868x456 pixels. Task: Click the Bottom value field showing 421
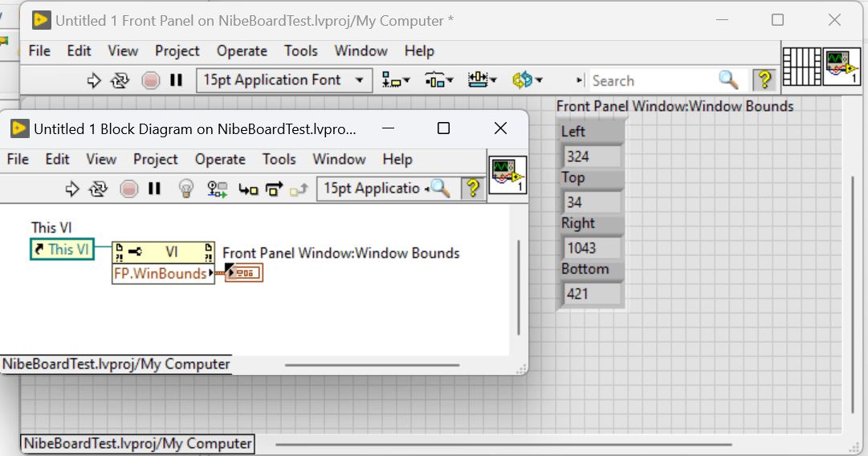[592, 294]
